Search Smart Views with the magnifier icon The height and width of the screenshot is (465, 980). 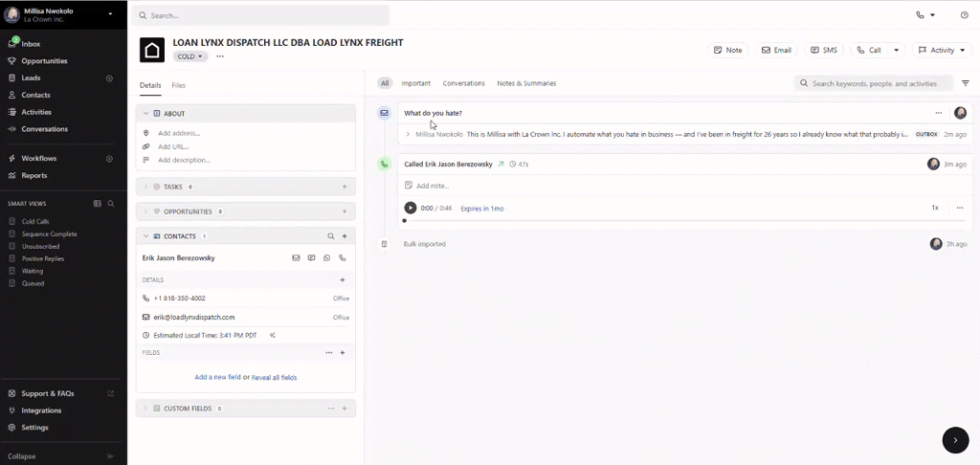pyautogui.click(x=111, y=204)
